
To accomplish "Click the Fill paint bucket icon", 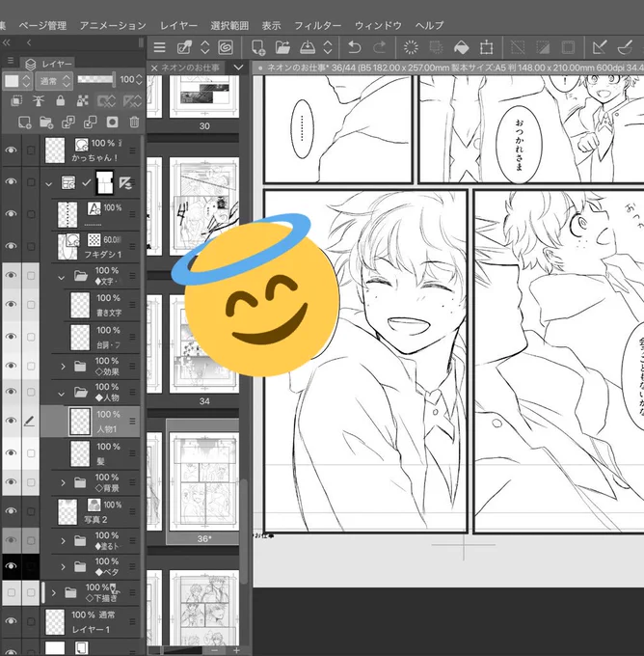I will coord(461,47).
